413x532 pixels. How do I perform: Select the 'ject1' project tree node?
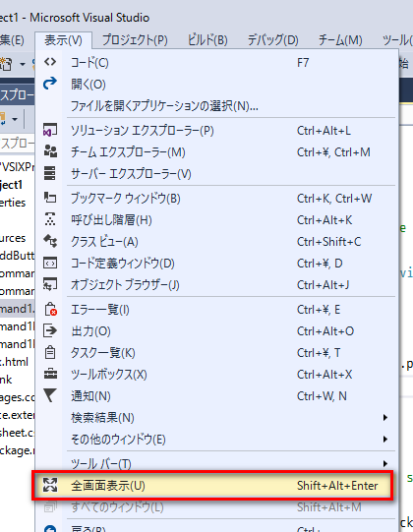pos(12,185)
